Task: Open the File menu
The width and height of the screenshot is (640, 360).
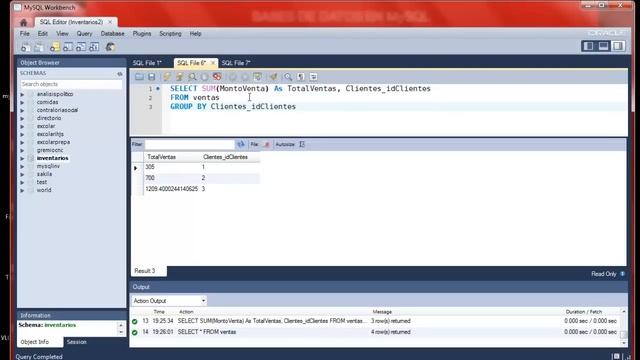Action: tap(24, 33)
